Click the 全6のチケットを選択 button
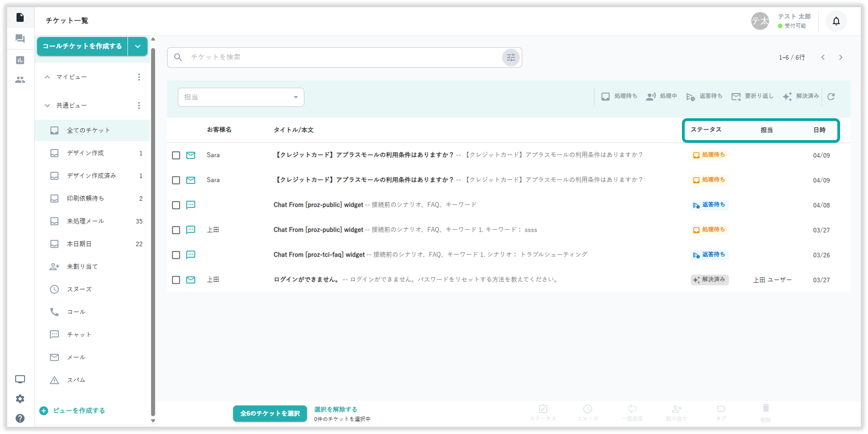This screenshot has width=868, height=434. pos(269,413)
